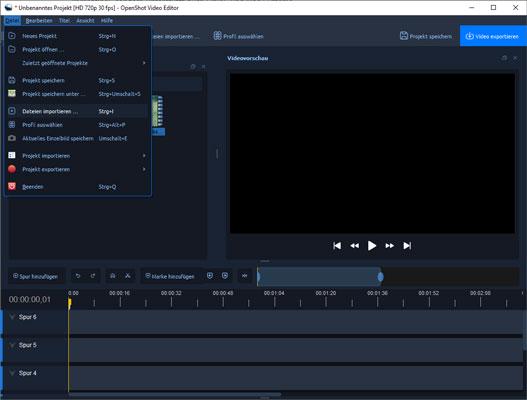Close the Videovorschau panel
This screenshot has height=400, width=527.
pos(515,58)
